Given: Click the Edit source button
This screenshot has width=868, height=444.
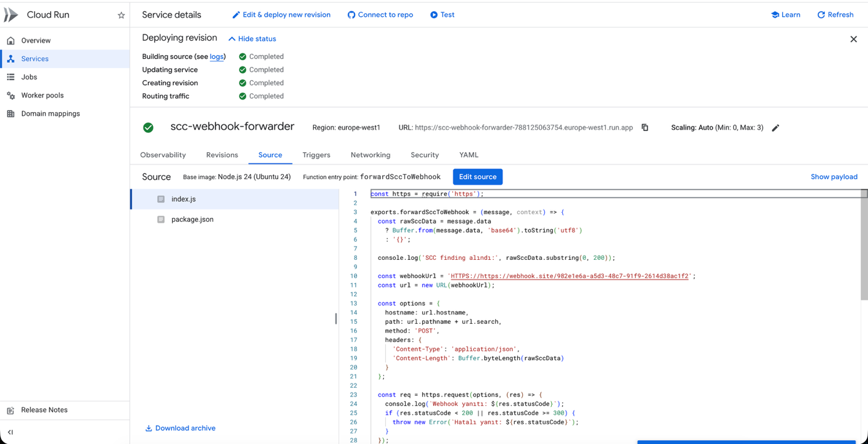Looking at the screenshot, I should point(477,177).
